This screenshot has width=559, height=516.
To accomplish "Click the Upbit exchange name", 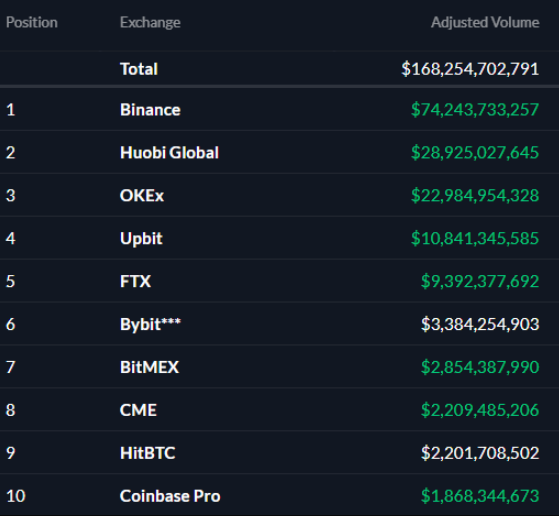I will click(141, 239).
